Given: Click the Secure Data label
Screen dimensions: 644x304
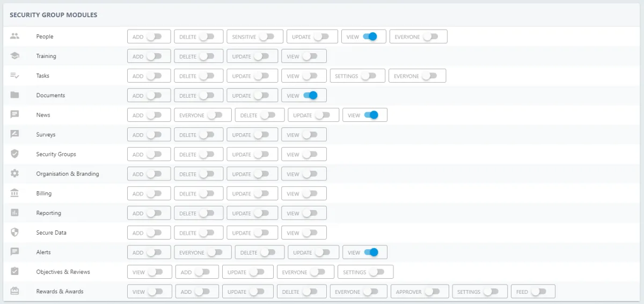Looking at the screenshot, I should [x=52, y=233].
